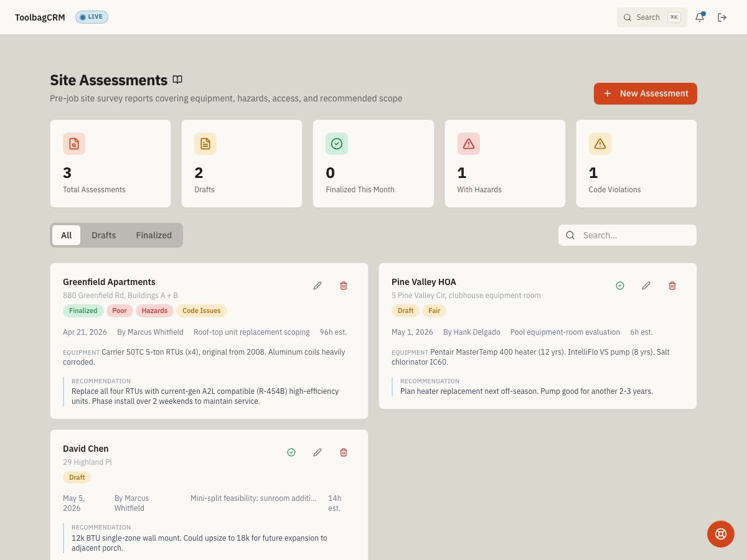Open the book guide icon beside Site Assessments
Screen dimensions: 747x560
177,80
